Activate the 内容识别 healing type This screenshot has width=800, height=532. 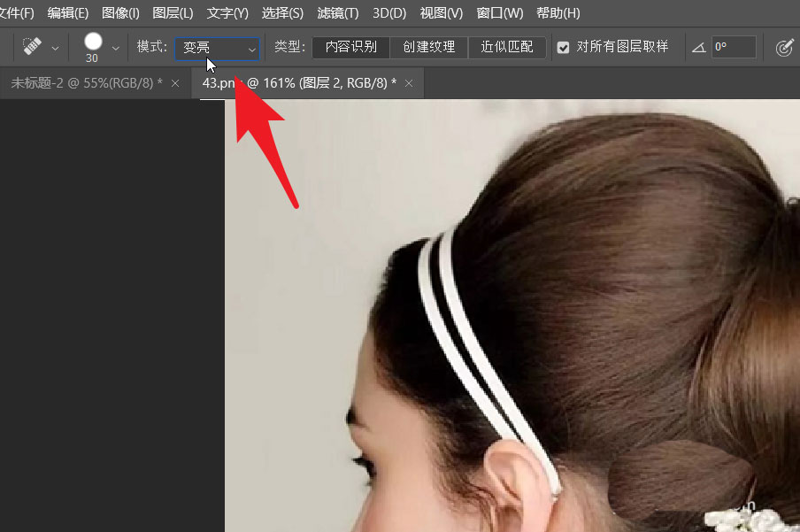coord(350,46)
